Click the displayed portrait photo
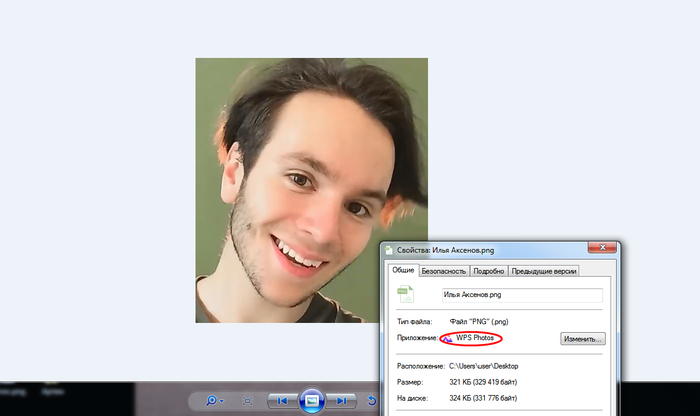Viewport: 700px width, 416px height. pos(311,190)
